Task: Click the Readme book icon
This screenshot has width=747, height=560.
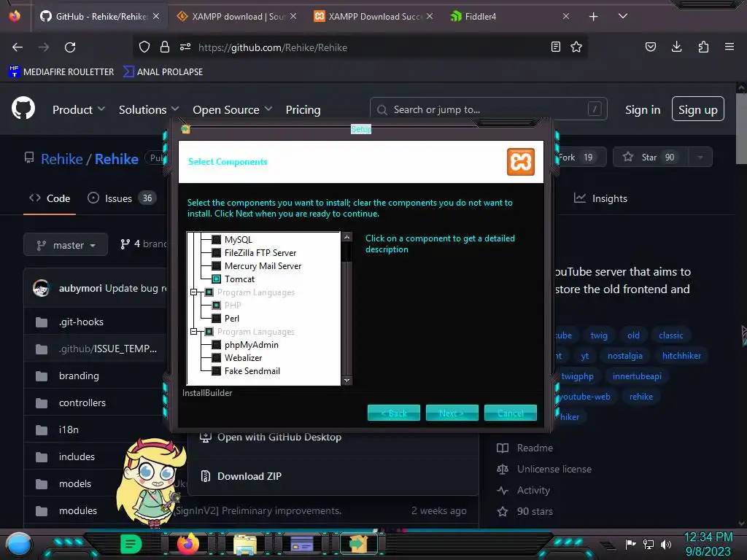Action: pos(503,448)
